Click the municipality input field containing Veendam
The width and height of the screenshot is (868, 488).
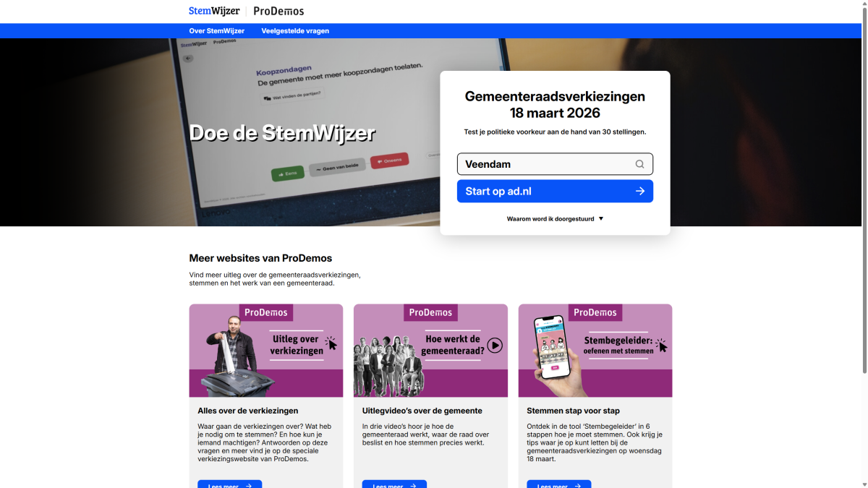click(x=542, y=164)
